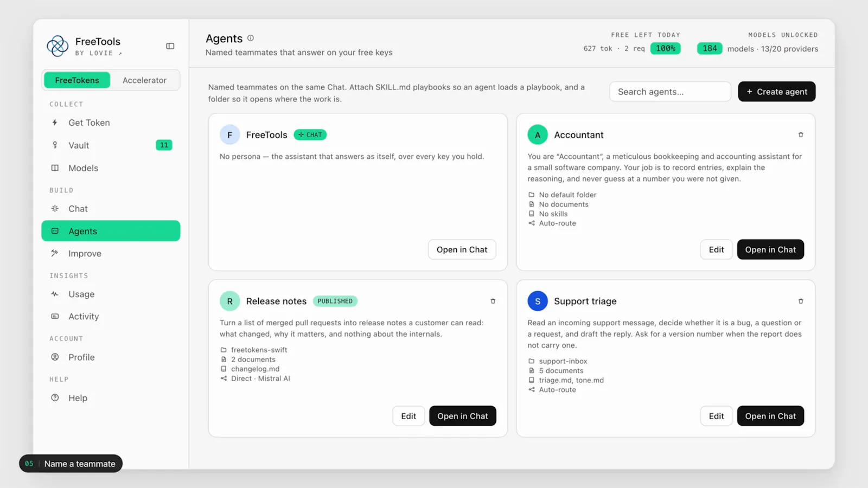The image size is (868, 488).
Task: Click the "models · 13/20 providers" text
Action: tap(773, 49)
